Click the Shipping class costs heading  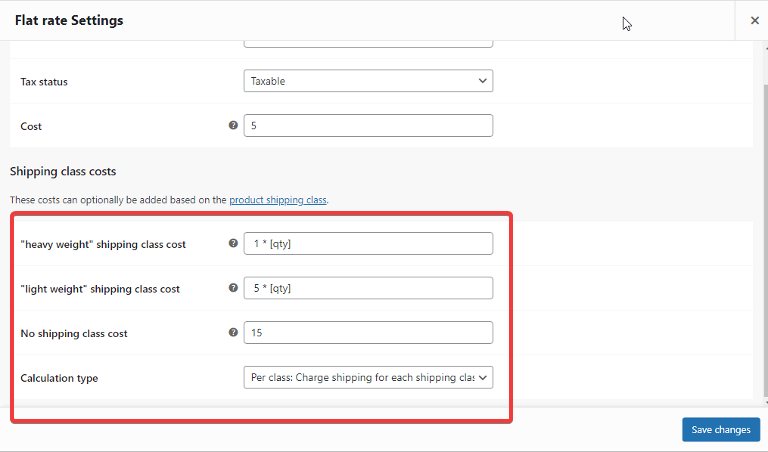click(63, 171)
